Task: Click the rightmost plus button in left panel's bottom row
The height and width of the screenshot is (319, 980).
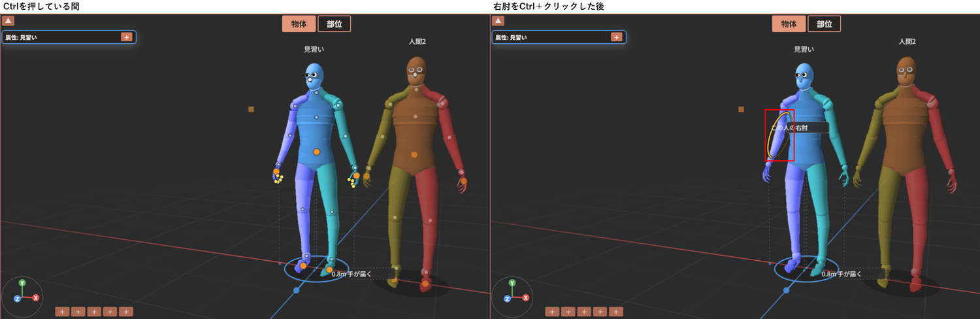Action: tap(126, 312)
